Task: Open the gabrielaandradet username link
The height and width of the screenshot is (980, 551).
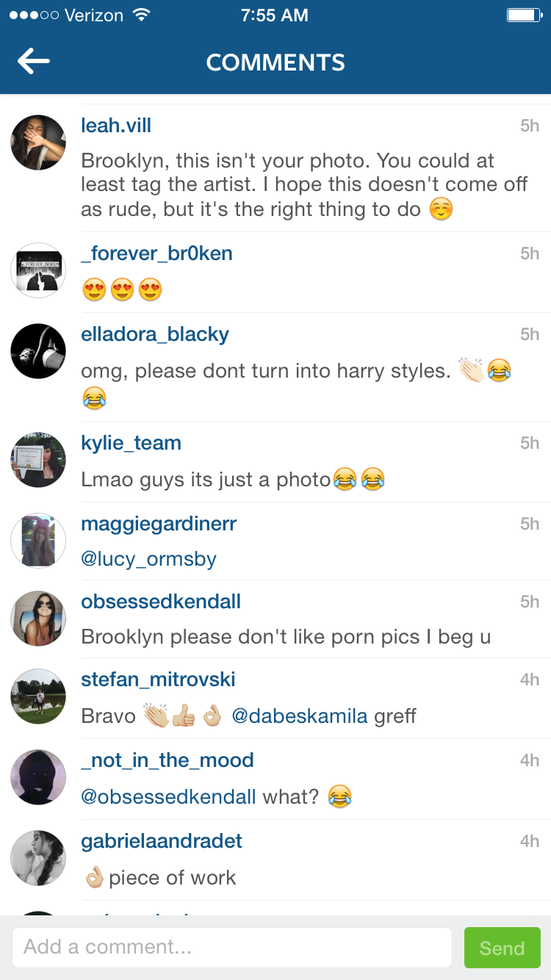Action: [162, 841]
